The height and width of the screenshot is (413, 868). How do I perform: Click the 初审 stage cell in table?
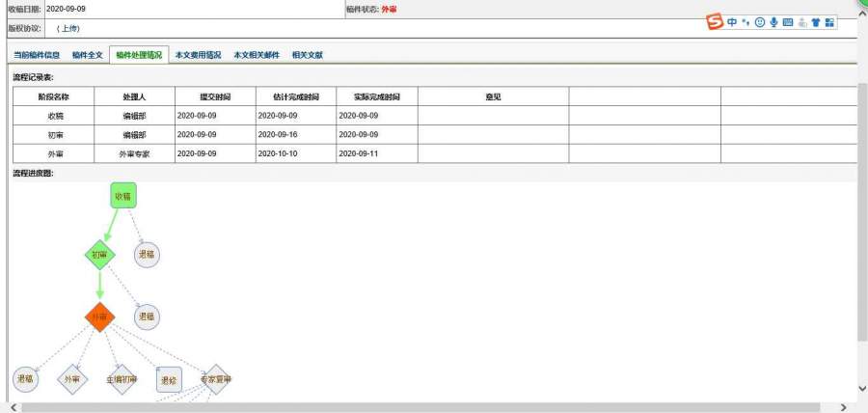point(54,134)
